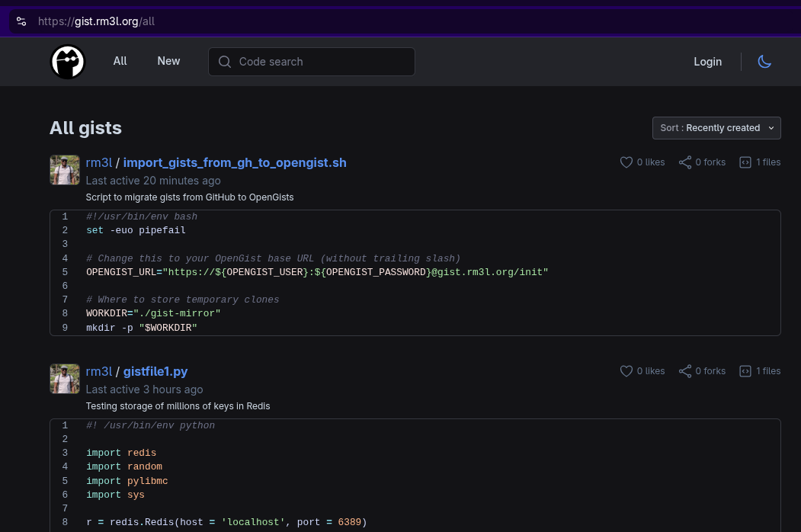Viewport: 801px width, 532px height.
Task: Click the redis.Redis(host = 'localhost') line
Action: (x=226, y=522)
